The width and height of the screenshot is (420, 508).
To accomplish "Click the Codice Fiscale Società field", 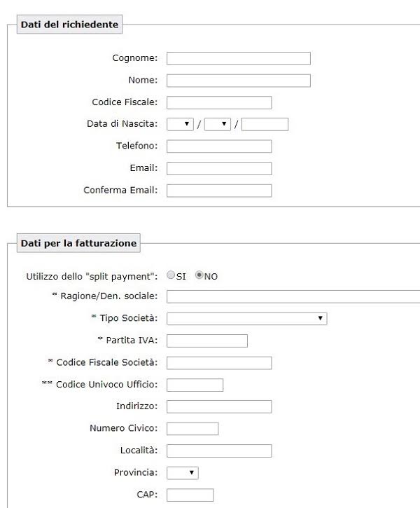I will [219, 363].
